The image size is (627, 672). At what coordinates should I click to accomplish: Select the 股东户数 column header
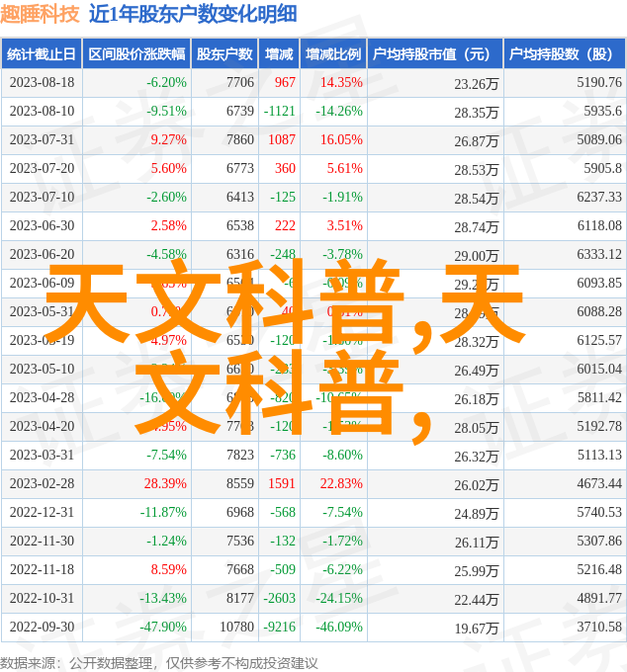tap(224, 54)
